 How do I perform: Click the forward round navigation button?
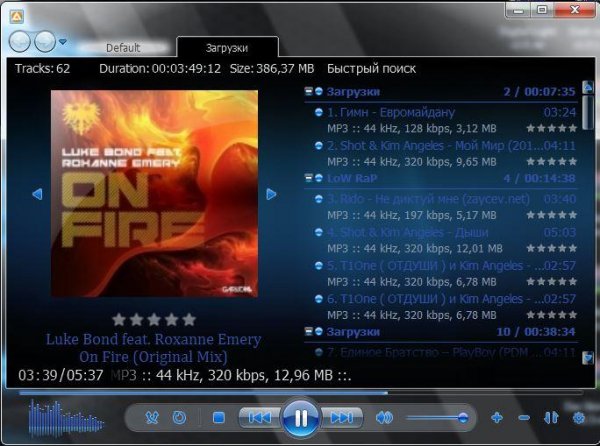coord(45,41)
